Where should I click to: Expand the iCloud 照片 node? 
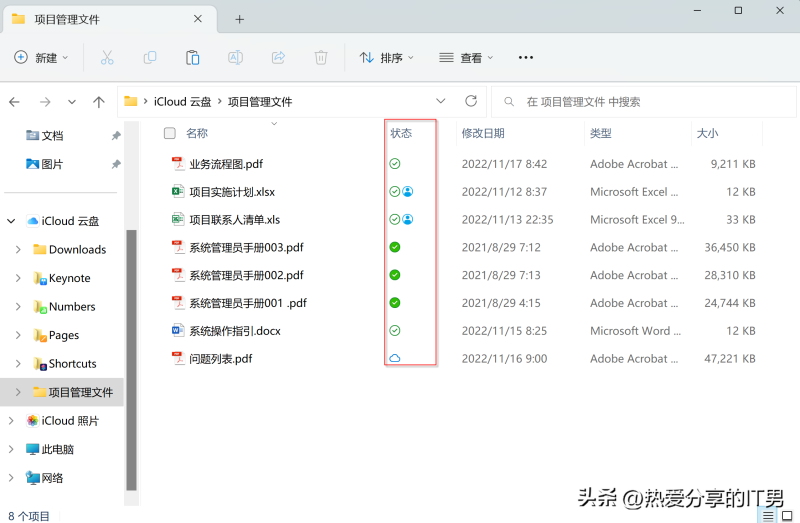pyautogui.click(x=11, y=421)
